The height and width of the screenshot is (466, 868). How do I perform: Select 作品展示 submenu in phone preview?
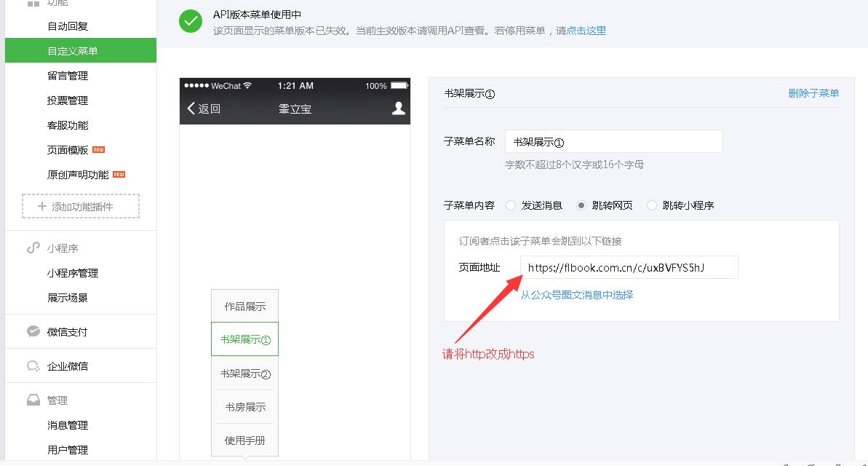pyautogui.click(x=244, y=307)
